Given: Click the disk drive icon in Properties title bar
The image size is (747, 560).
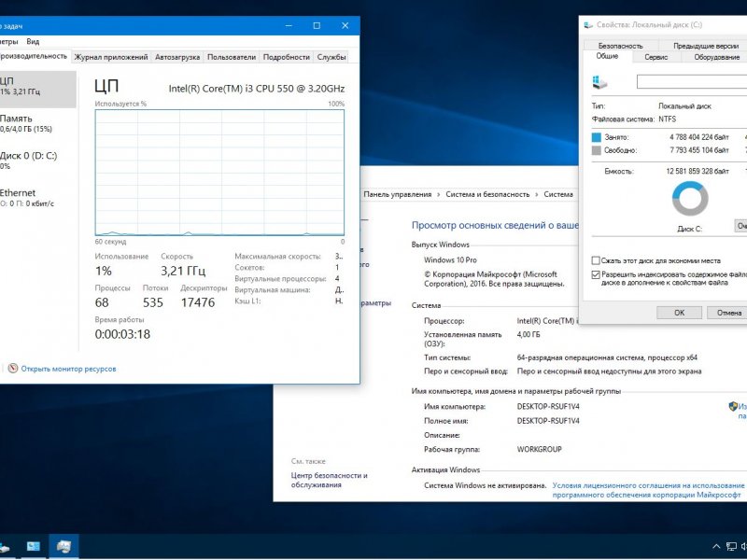Looking at the screenshot, I should pyautogui.click(x=588, y=25).
